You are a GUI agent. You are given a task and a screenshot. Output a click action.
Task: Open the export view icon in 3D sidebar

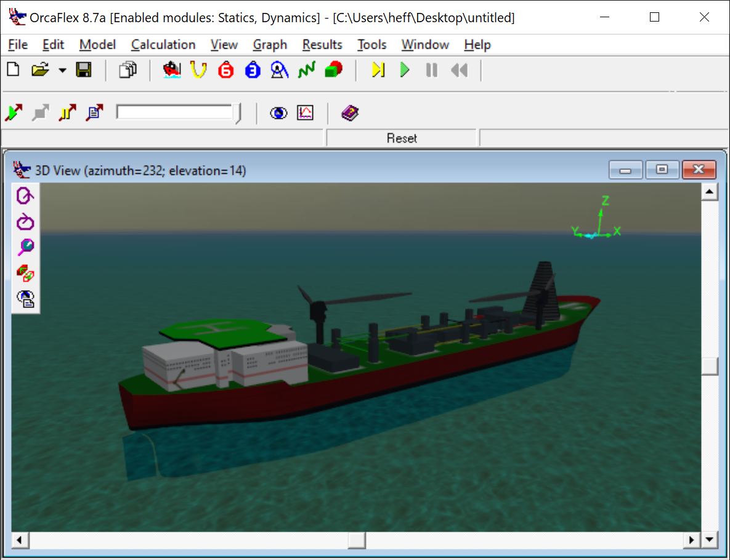pos(25,298)
